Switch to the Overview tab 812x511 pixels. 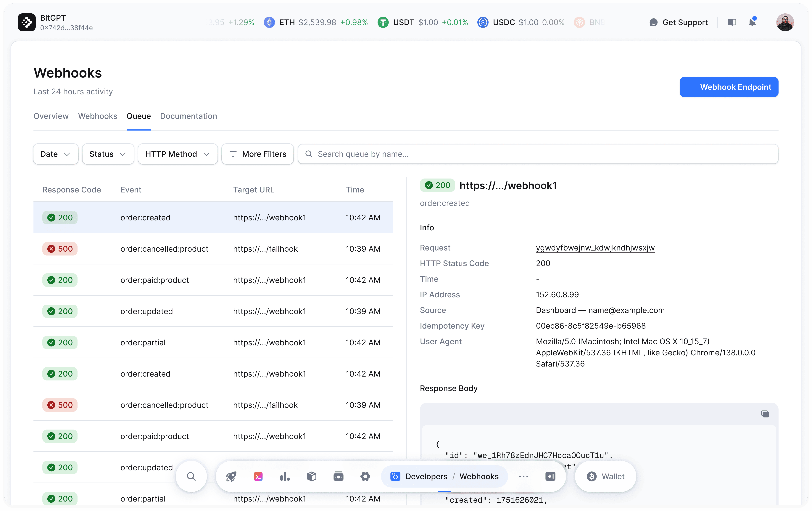coord(51,116)
